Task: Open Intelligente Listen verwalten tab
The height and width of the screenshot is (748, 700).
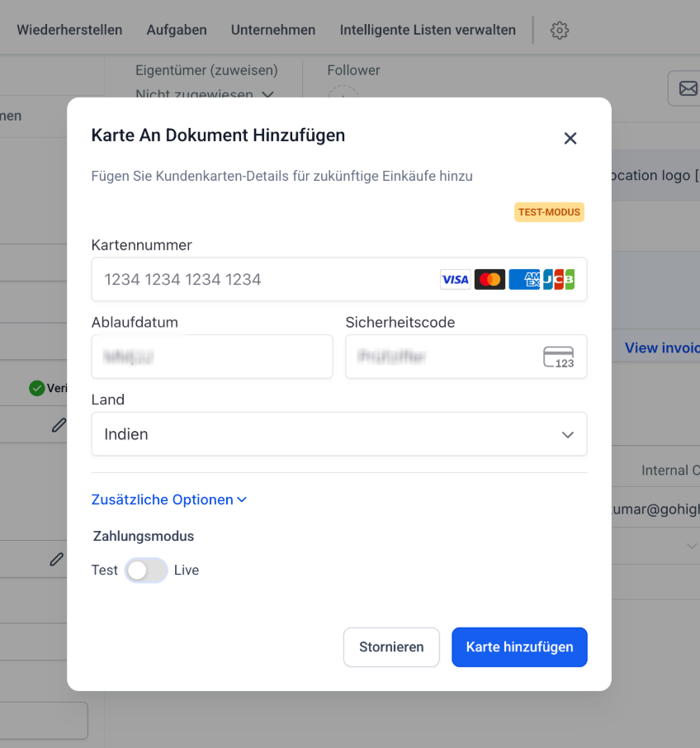Action: click(x=428, y=30)
